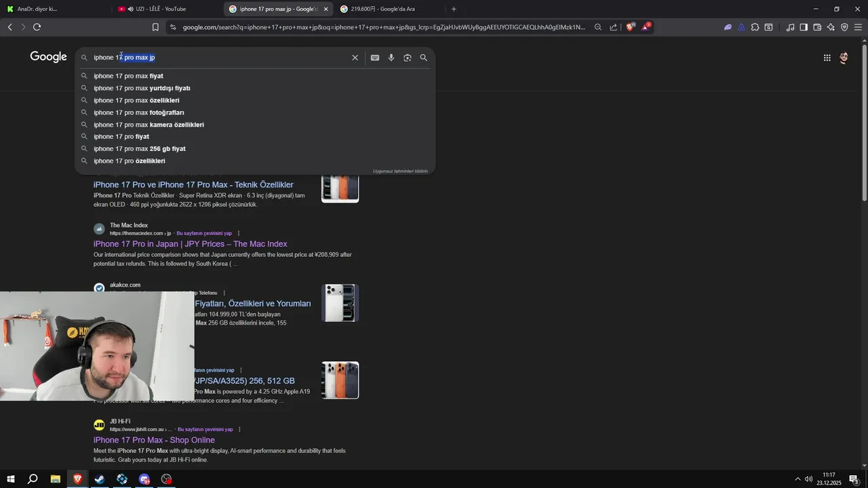Screen dimensions: 868x488
Task: Start voice search with microphone
Action: point(391,58)
